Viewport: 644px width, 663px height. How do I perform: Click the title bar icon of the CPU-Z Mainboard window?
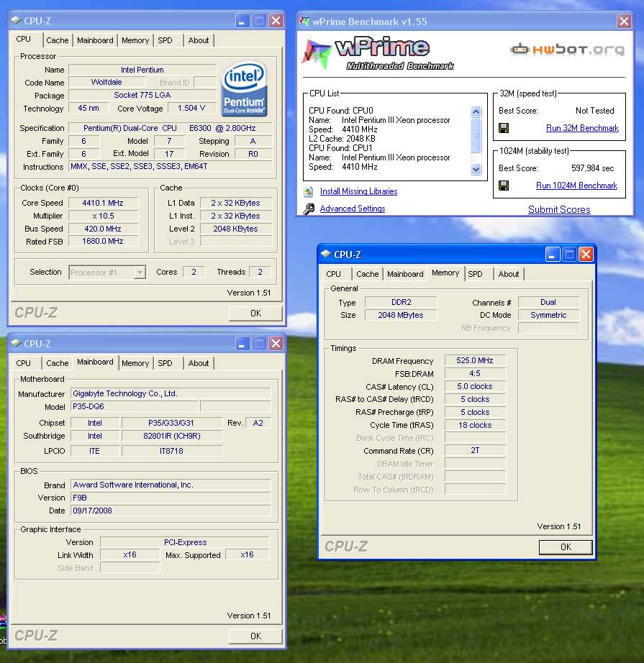click(x=16, y=343)
